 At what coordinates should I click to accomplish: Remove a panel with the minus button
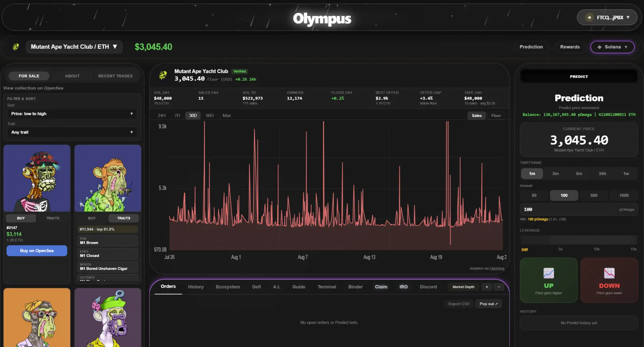(x=499, y=287)
